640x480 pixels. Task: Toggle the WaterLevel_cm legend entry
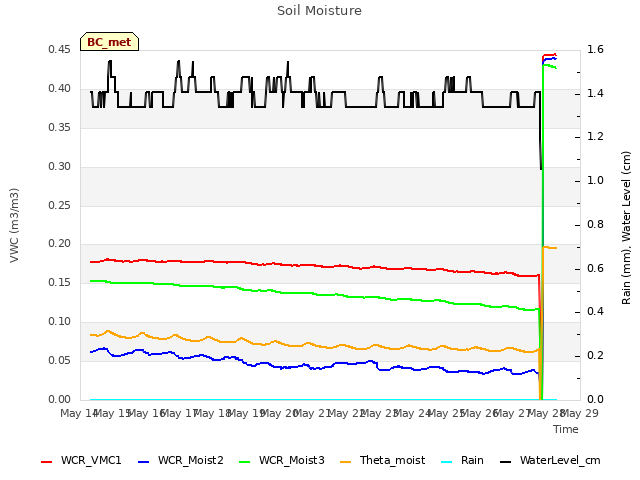tap(550, 460)
